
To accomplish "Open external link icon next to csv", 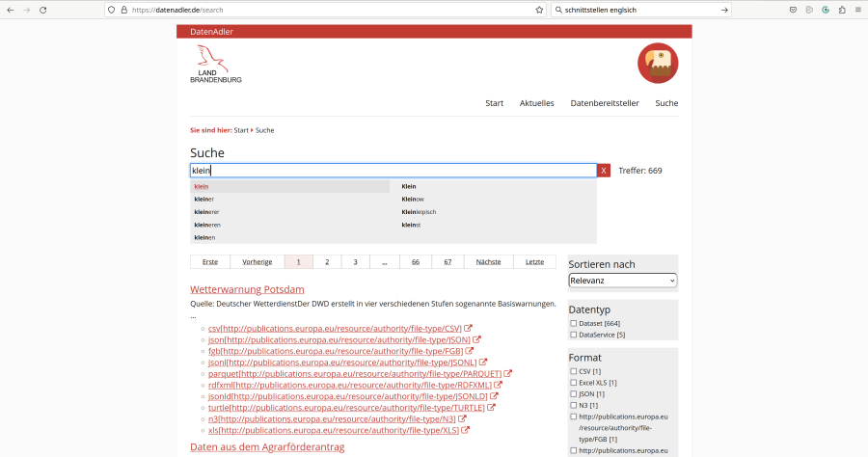I will coord(469,328).
